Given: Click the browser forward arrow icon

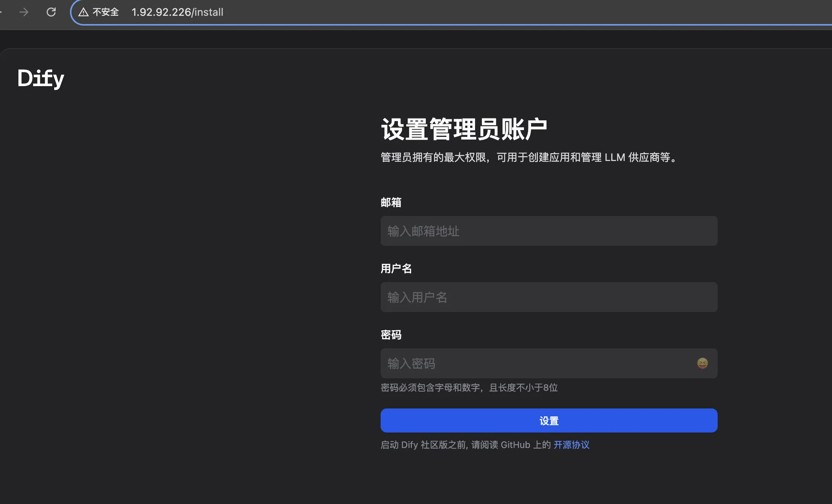Looking at the screenshot, I should click(x=24, y=12).
